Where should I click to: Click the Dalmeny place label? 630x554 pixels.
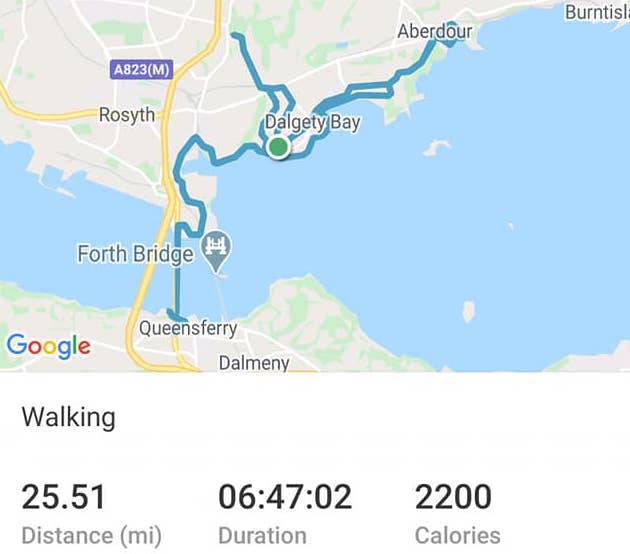click(254, 363)
